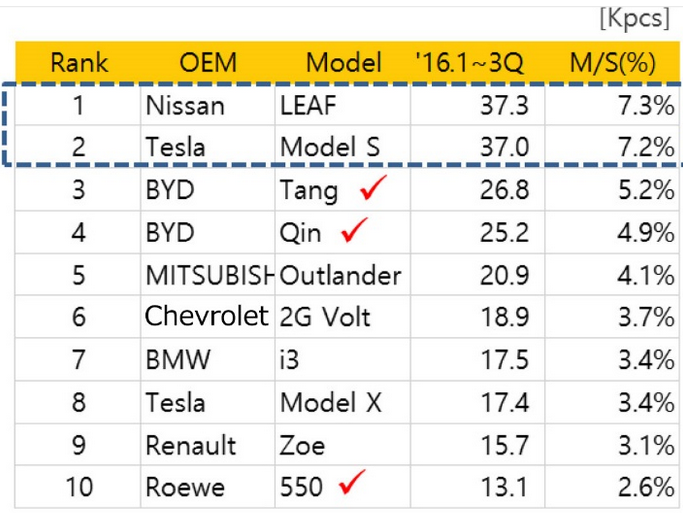Click the [Kpcs] unit label
This screenshot has width=683, height=513.
(634, 19)
